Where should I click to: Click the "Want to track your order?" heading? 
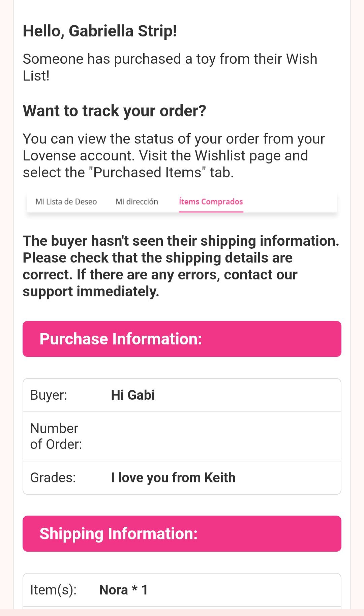coord(114,111)
